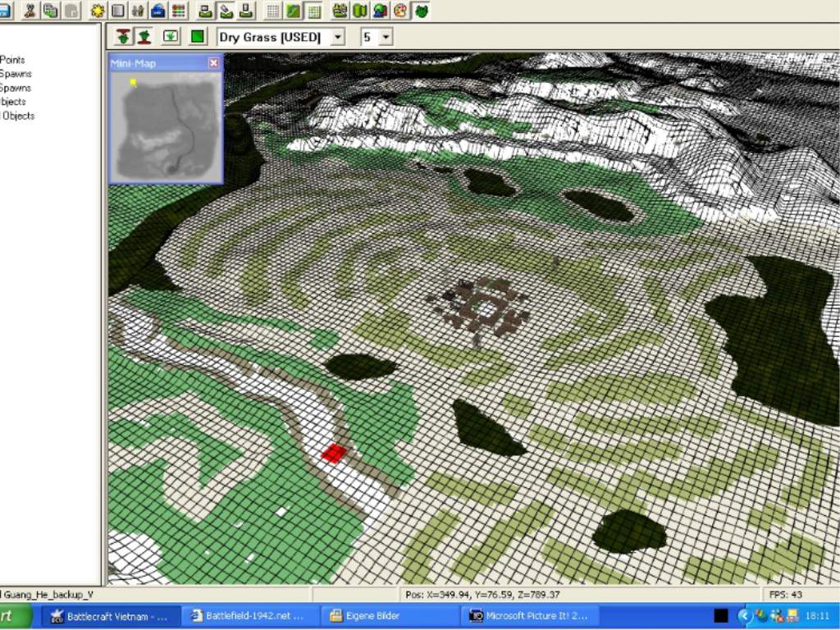
Task: Click the green binoculars-like icon in top toolbar
Action: pyautogui.click(x=340, y=10)
